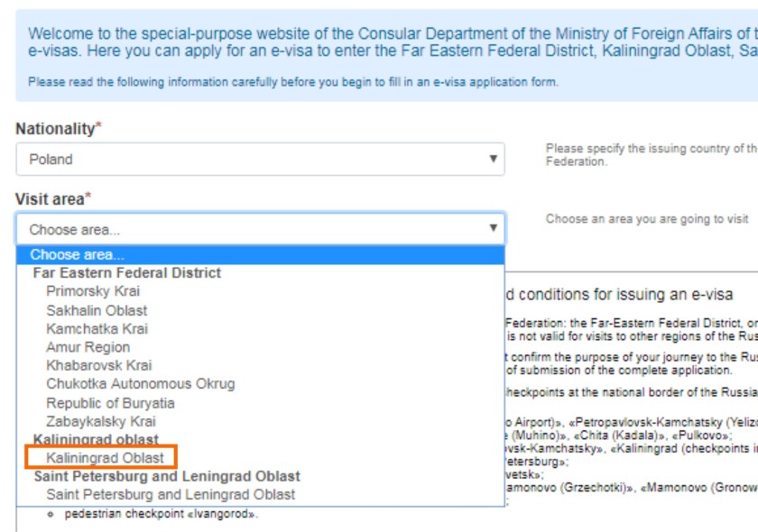Click the Saint Petersburg and Leningrad Oblast group heading
This screenshot has width=758, height=532.
pyautogui.click(x=167, y=476)
